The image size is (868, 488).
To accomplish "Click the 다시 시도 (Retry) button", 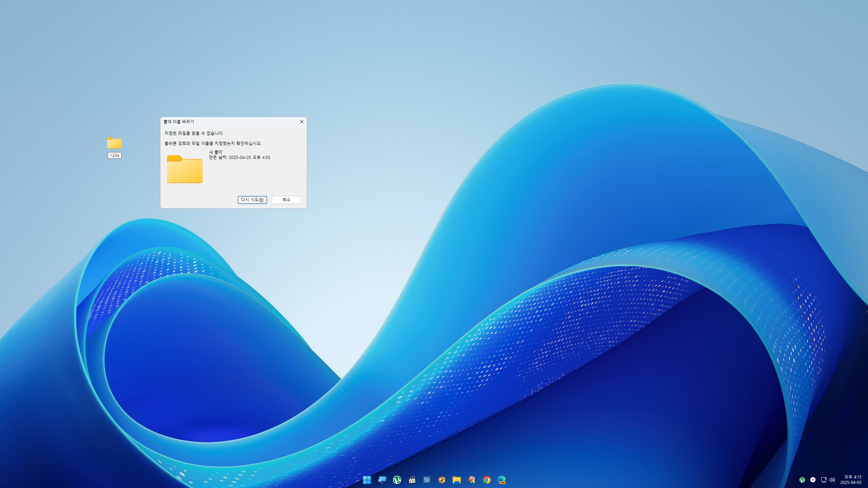I will (252, 200).
